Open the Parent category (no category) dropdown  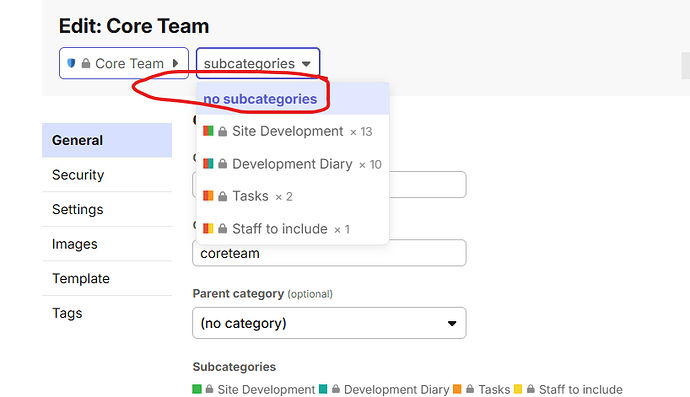tap(329, 323)
